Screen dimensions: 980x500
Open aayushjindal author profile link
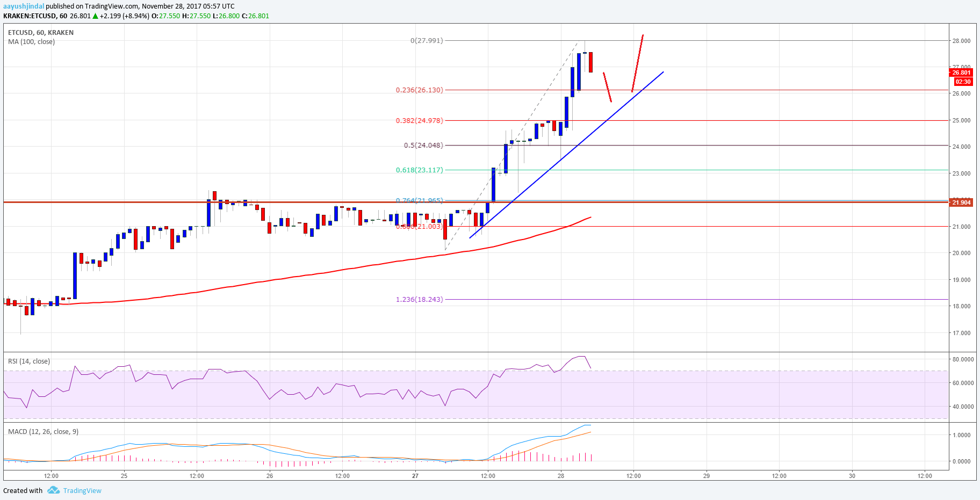(24, 6)
